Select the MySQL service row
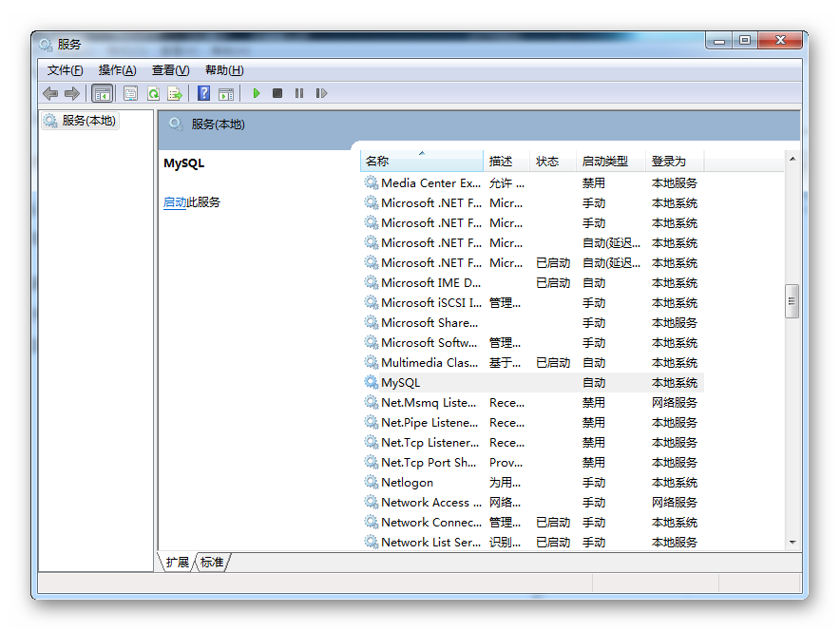Screen dimensions: 840x631 tap(532, 382)
